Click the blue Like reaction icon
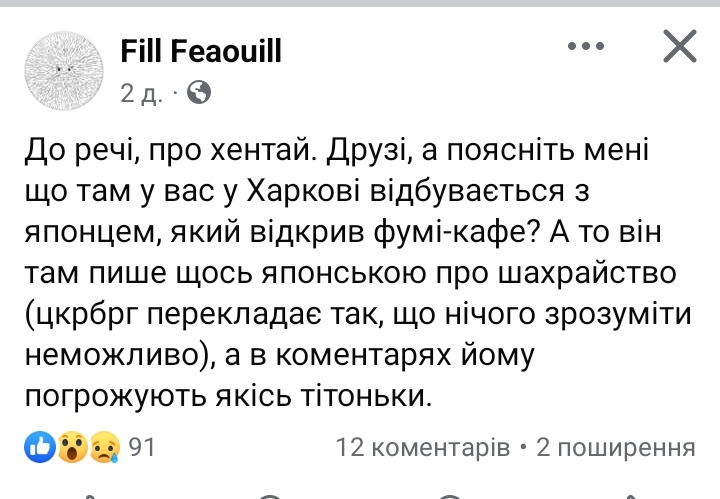 click(38, 446)
